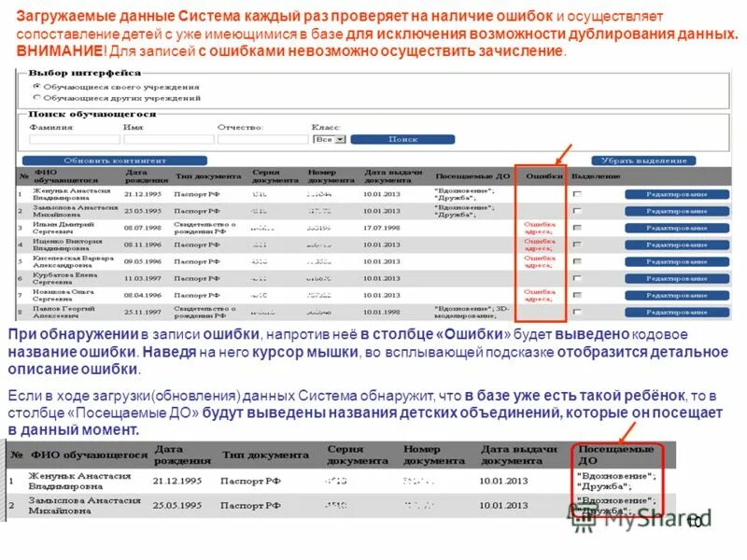Click the Поиск button
The image size is (747, 560).
[402, 139]
